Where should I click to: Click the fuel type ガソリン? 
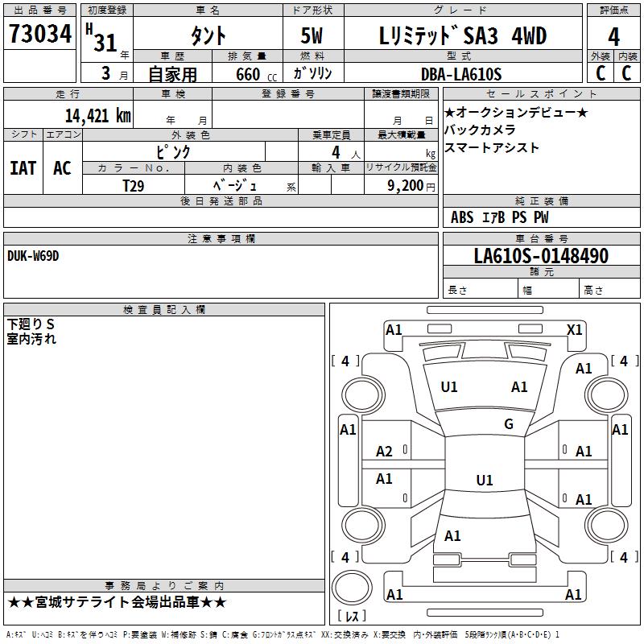pos(312,73)
